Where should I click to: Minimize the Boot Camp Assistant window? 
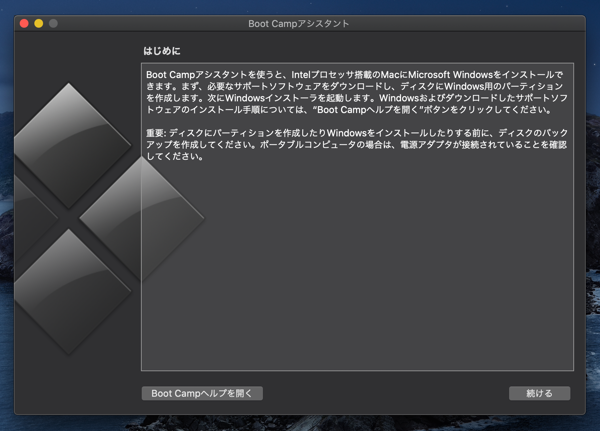[x=39, y=23]
